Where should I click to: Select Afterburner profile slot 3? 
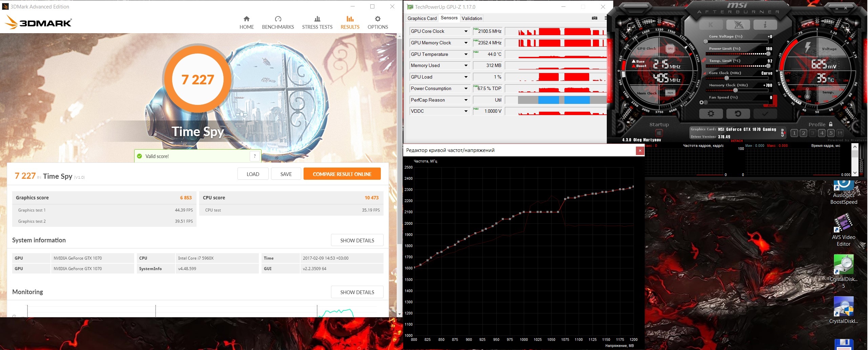[812, 133]
